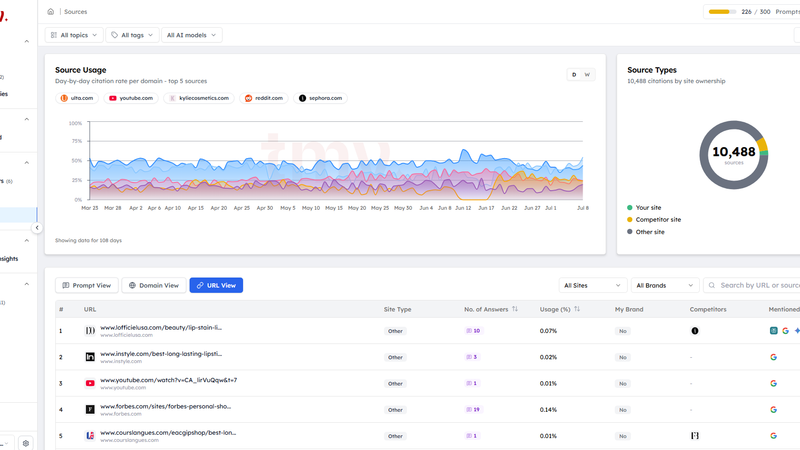
Task: Click the 0.14% usage value
Action: [x=548, y=410]
